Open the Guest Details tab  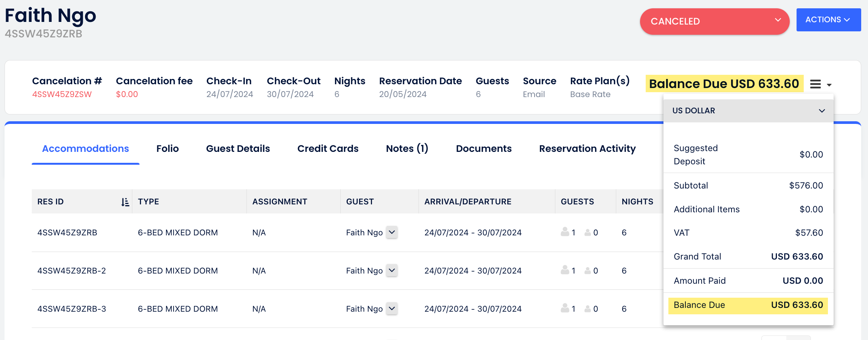(238, 148)
